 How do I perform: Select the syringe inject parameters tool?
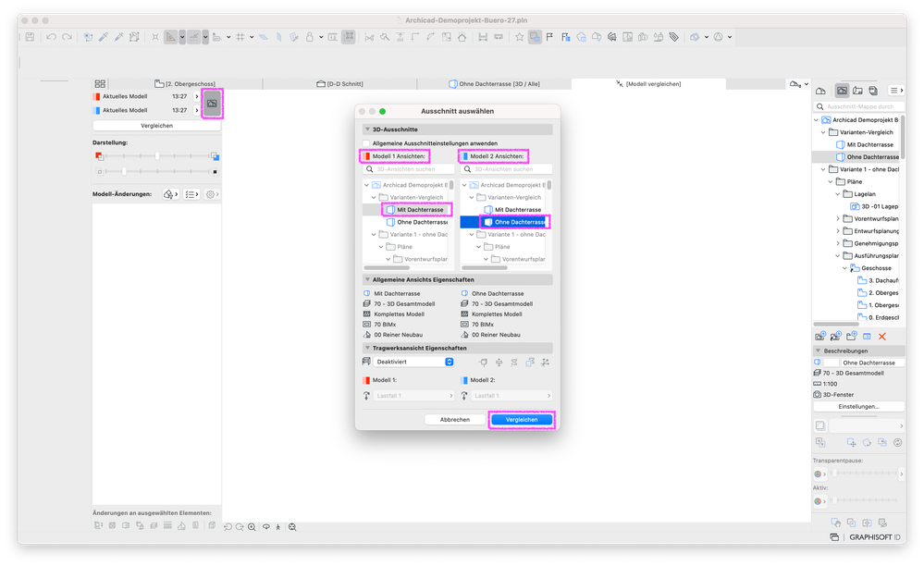[x=119, y=37]
